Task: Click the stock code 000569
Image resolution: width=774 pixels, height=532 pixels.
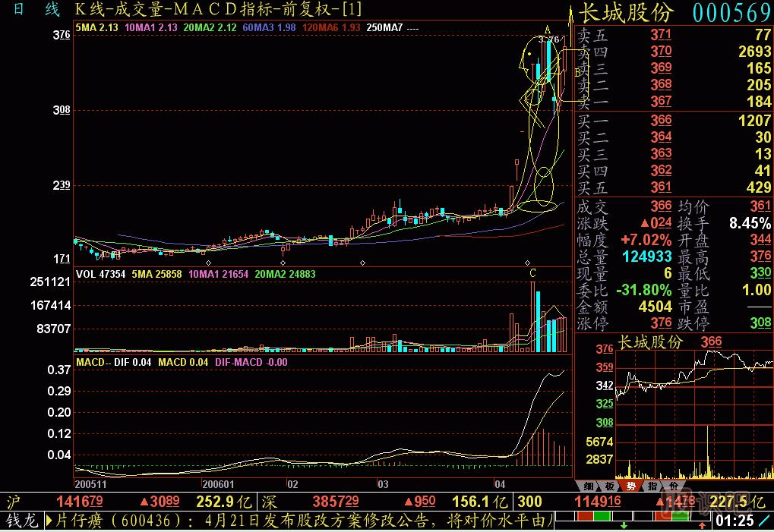Action: (732, 13)
